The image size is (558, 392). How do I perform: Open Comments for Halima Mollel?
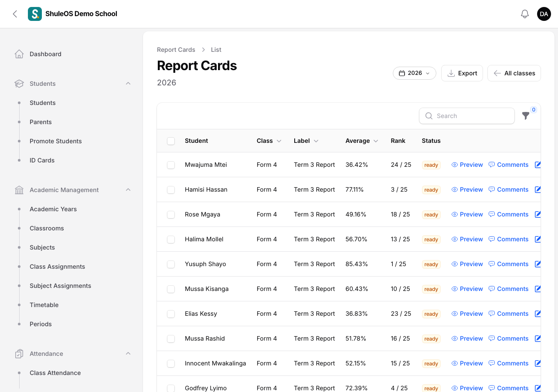[509, 239]
